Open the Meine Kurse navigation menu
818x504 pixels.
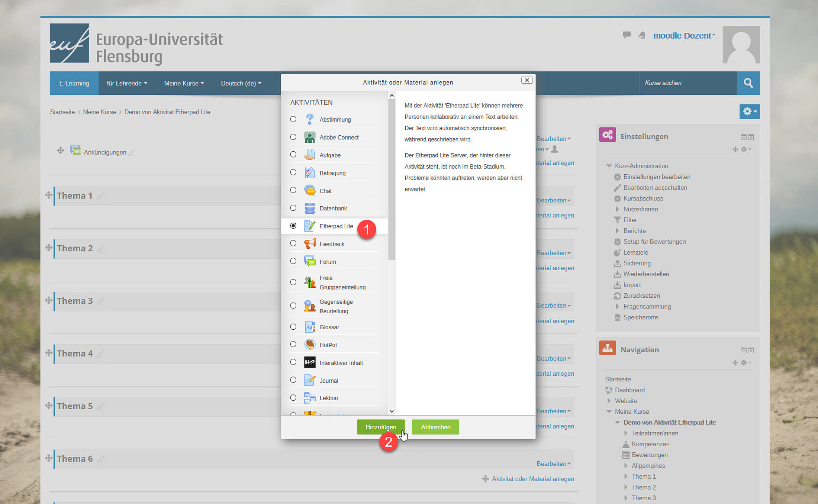coord(184,83)
